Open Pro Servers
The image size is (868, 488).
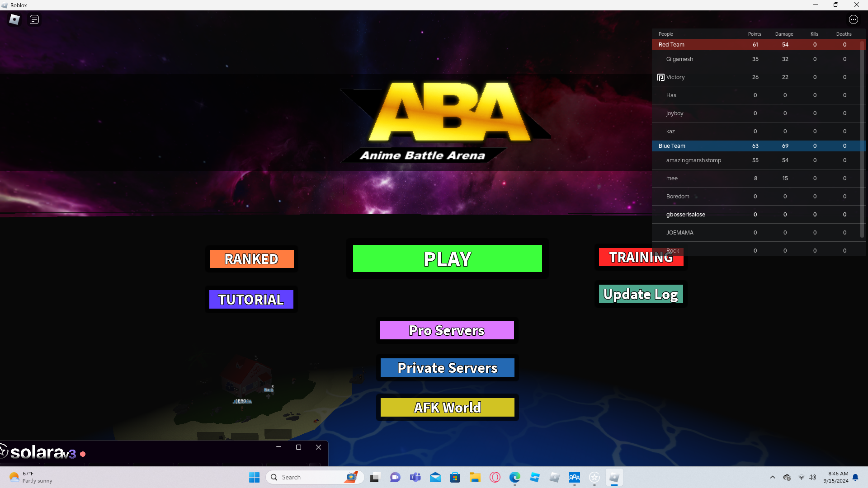coord(447,330)
